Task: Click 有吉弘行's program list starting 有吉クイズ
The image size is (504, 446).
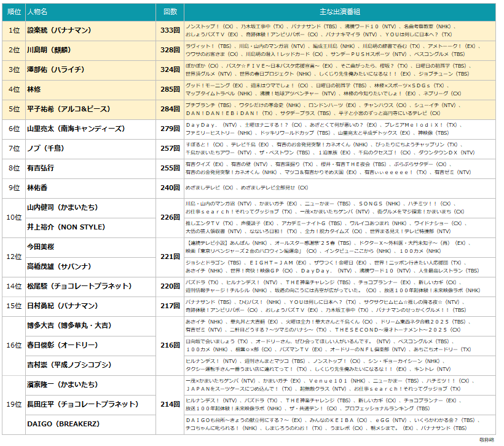Action: click(328, 168)
